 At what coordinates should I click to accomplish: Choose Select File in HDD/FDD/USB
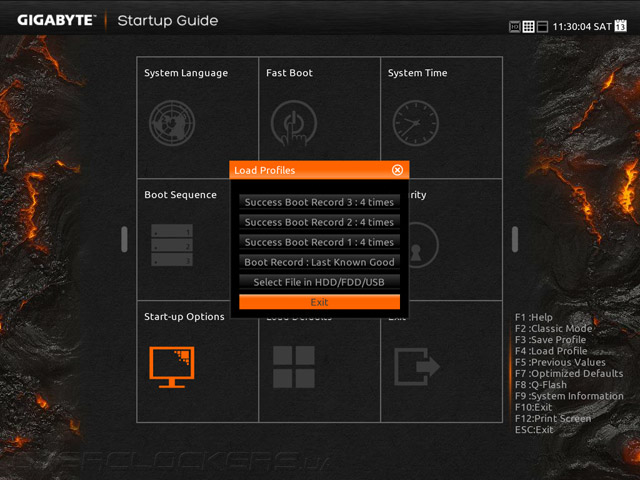click(x=319, y=282)
